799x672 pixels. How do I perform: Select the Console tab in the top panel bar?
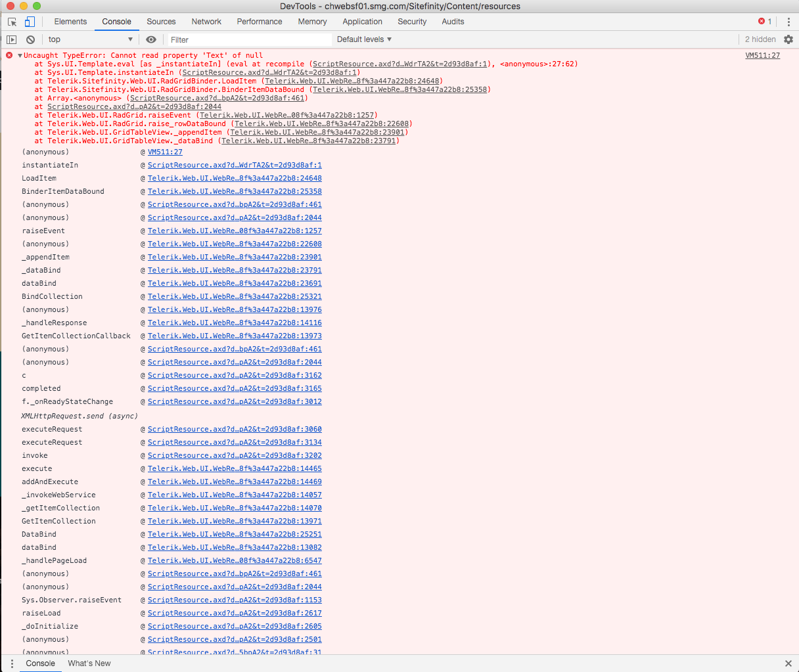pyautogui.click(x=116, y=22)
